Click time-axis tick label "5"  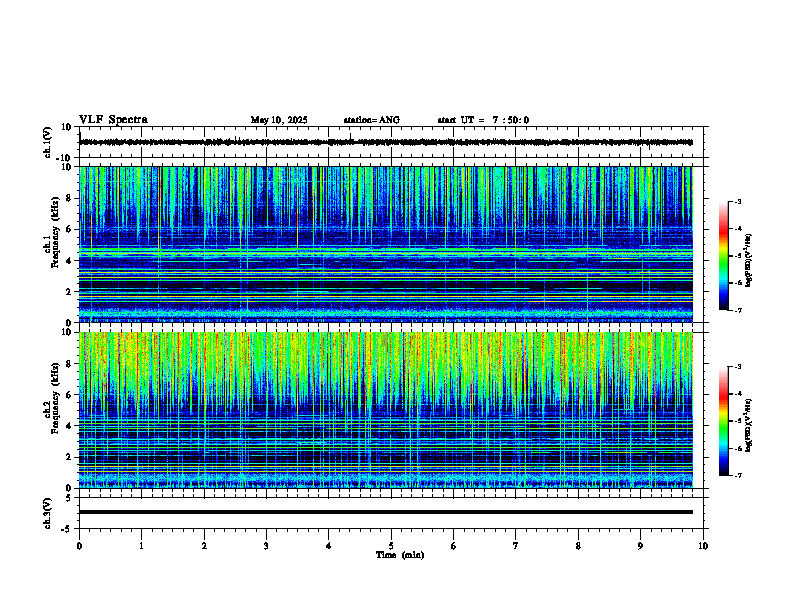pyautogui.click(x=391, y=546)
